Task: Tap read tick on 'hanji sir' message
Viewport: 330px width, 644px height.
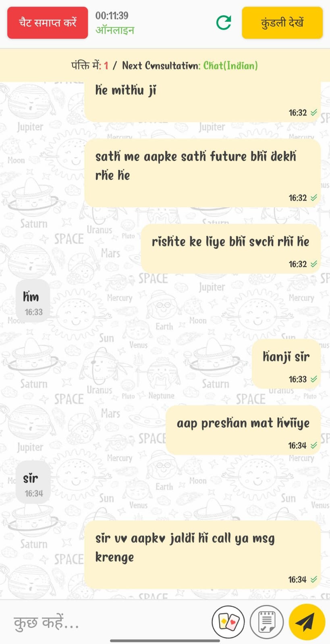Action: click(x=313, y=379)
